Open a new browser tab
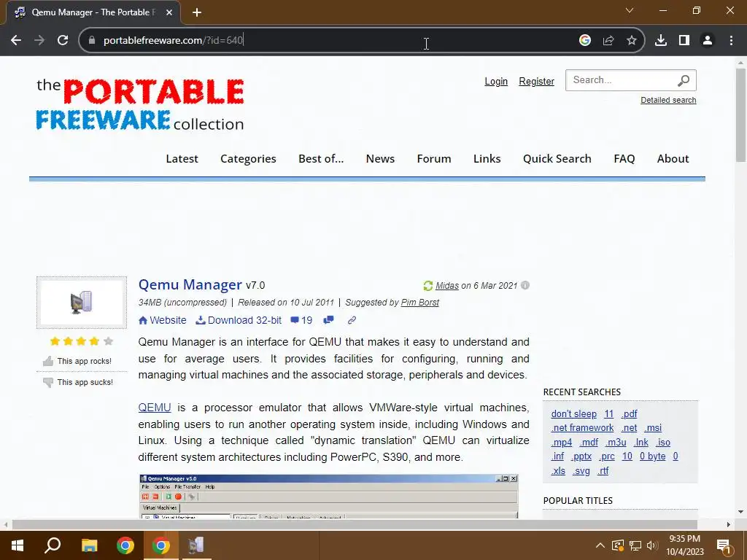The height and width of the screenshot is (560, 747). pyautogui.click(x=197, y=12)
